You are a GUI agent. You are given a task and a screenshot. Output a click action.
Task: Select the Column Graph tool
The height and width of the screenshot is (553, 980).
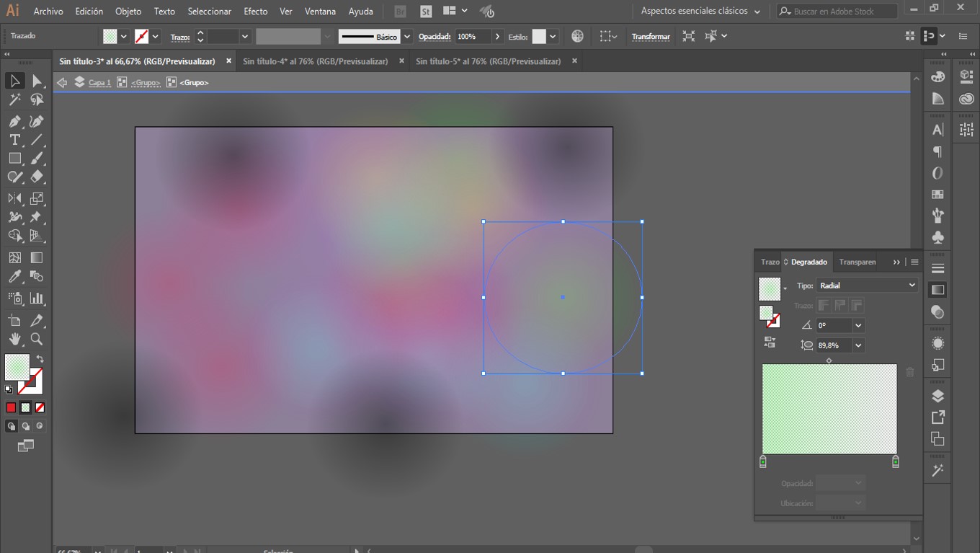37,298
